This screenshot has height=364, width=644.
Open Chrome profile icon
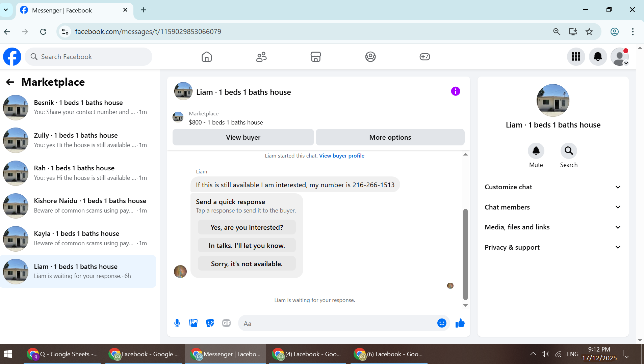coord(615,32)
